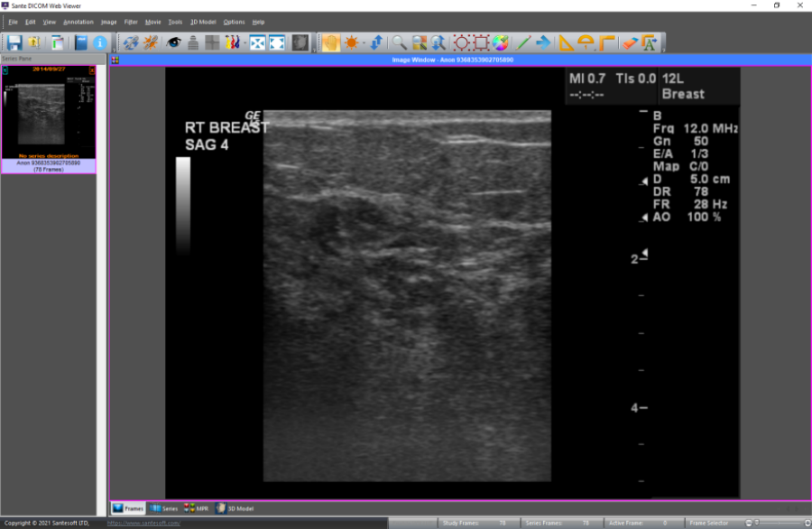Select the blue arrow annotation tool
812x529 pixels.
[544, 42]
